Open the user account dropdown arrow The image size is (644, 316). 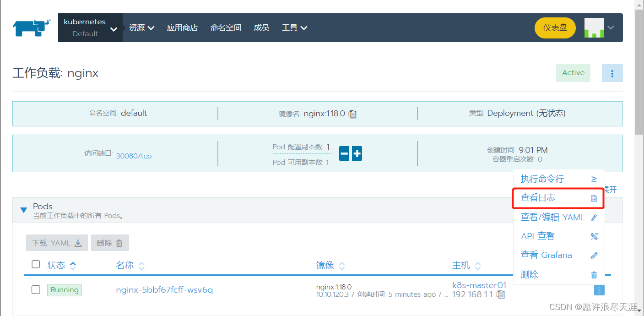pos(611,27)
